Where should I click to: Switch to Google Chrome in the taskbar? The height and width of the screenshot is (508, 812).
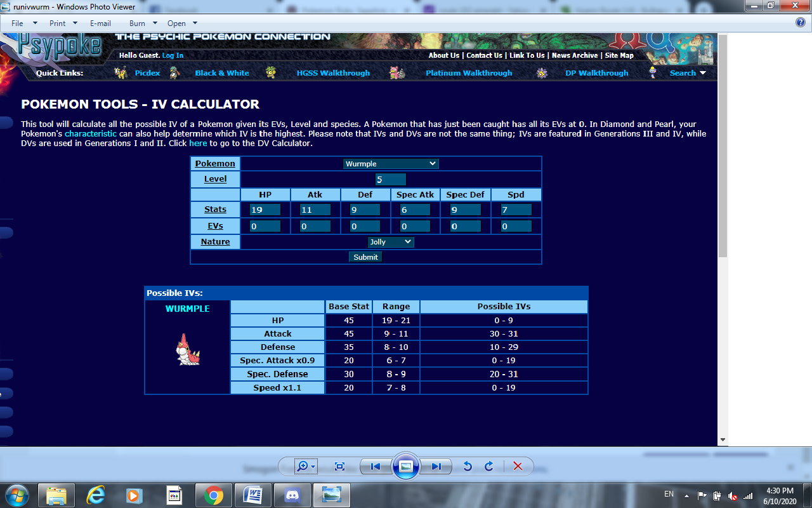(x=213, y=495)
